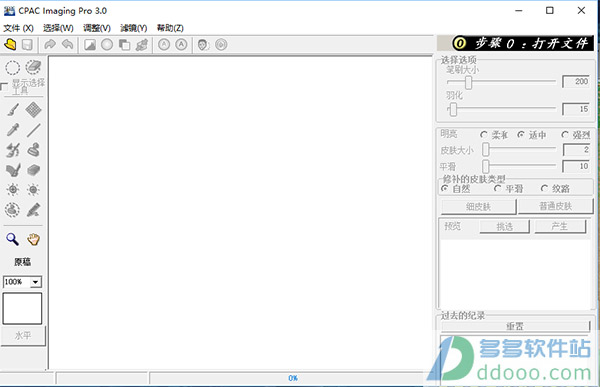Select the solid eraser block tool
600x387 pixels.
(33, 170)
